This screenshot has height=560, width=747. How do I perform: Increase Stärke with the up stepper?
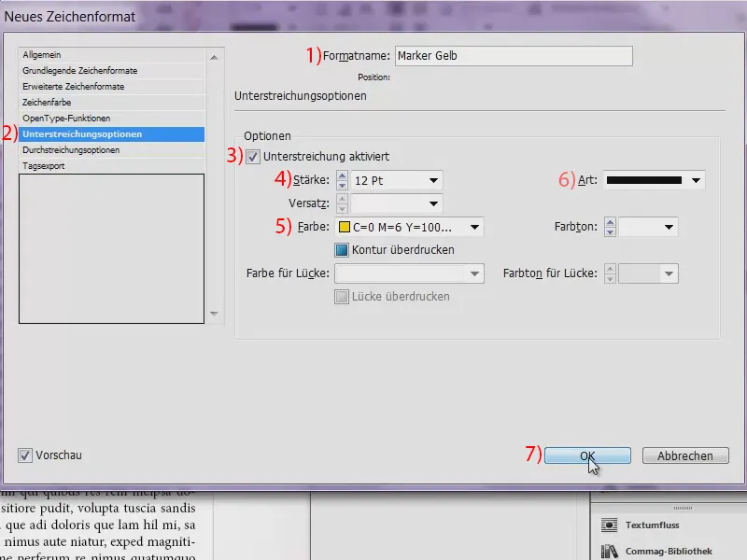point(342,175)
